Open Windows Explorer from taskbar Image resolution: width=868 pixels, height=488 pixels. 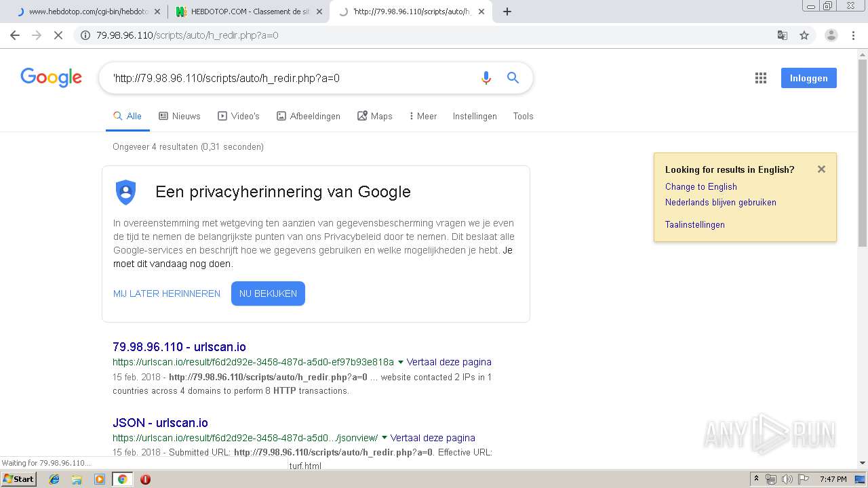pyautogui.click(x=77, y=479)
